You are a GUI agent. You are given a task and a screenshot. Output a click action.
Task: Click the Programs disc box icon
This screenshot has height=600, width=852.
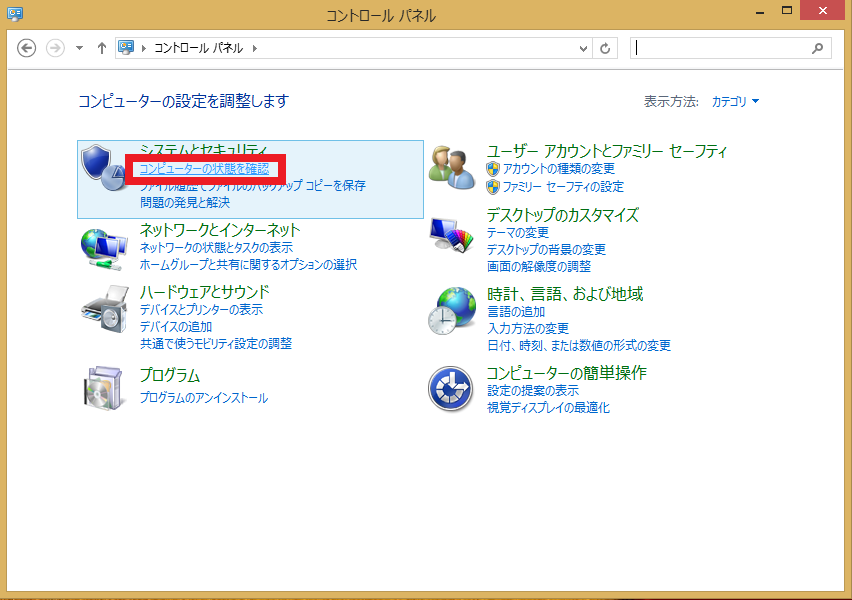(x=104, y=387)
